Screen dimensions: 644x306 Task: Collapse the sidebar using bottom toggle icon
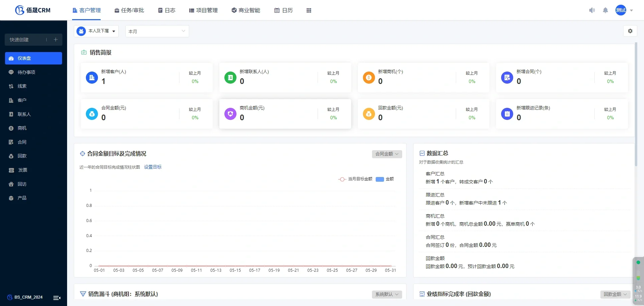pyautogui.click(x=56, y=298)
